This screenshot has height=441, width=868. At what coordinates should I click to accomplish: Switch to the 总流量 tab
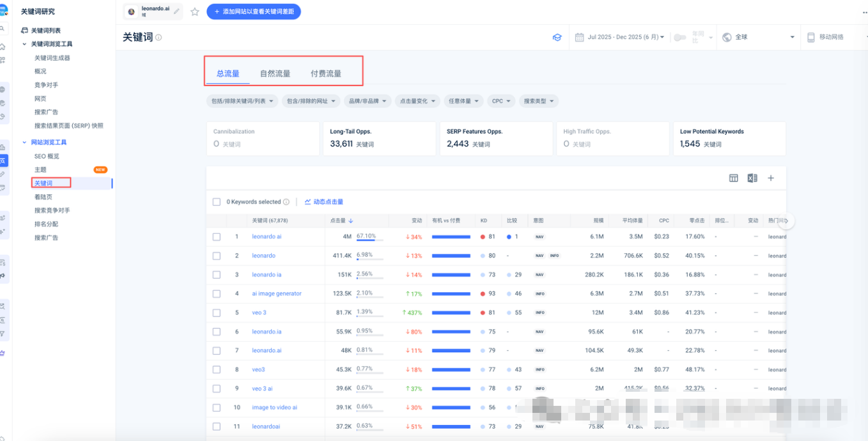coord(228,73)
